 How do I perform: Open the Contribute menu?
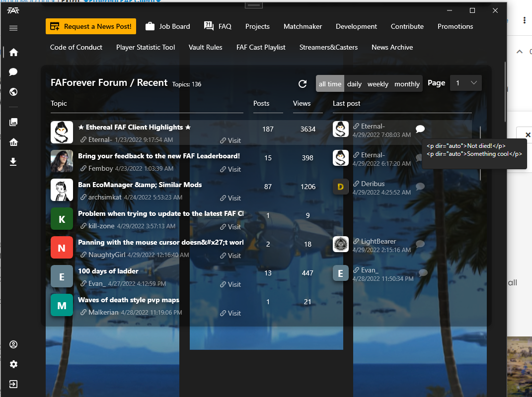[407, 26]
